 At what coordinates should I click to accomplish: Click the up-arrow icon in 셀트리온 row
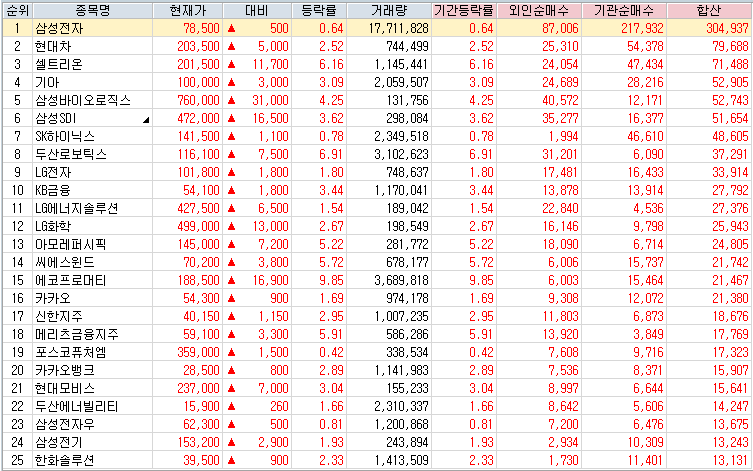pos(231,64)
